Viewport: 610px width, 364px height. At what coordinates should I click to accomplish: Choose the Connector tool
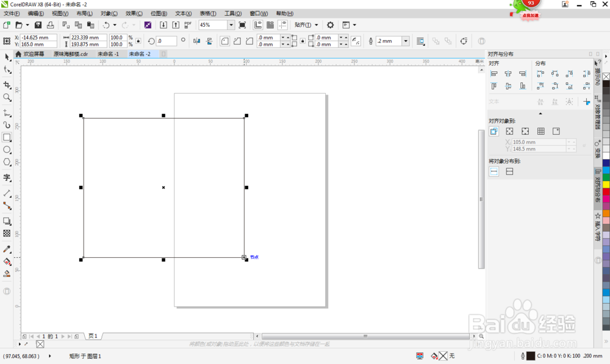click(x=7, y=205)
